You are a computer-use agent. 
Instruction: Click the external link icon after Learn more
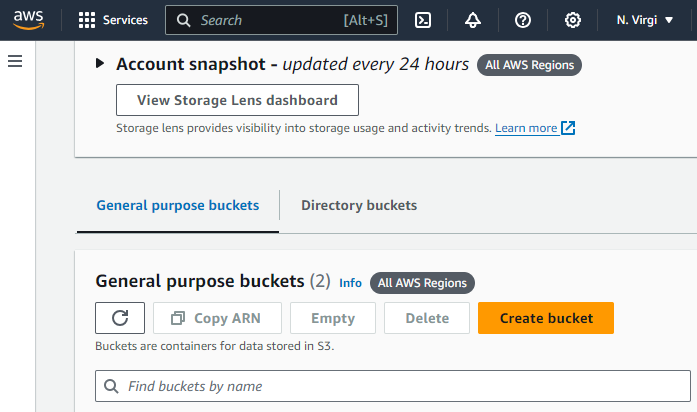coord(568,128)
